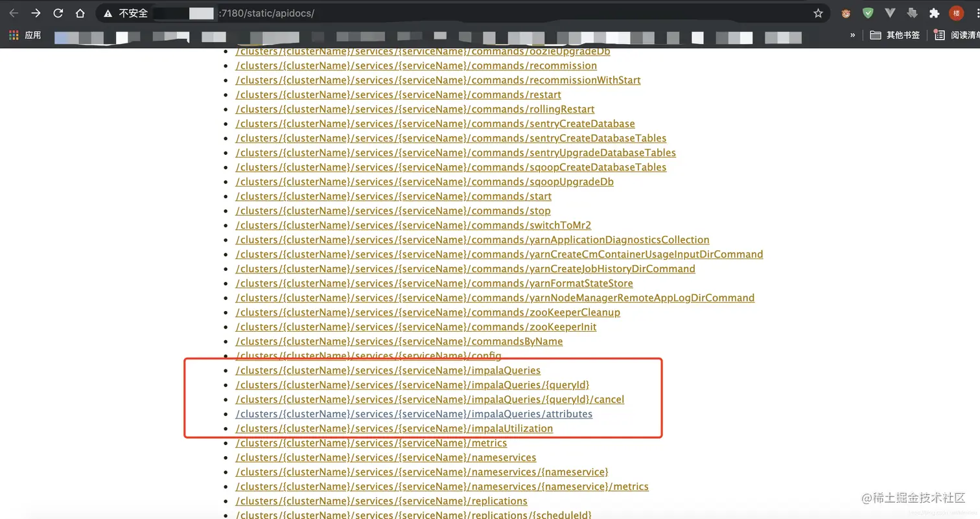Open the apps grid shortcut in bookmarks bar
The image size is (980, 519).
point(14,36)
